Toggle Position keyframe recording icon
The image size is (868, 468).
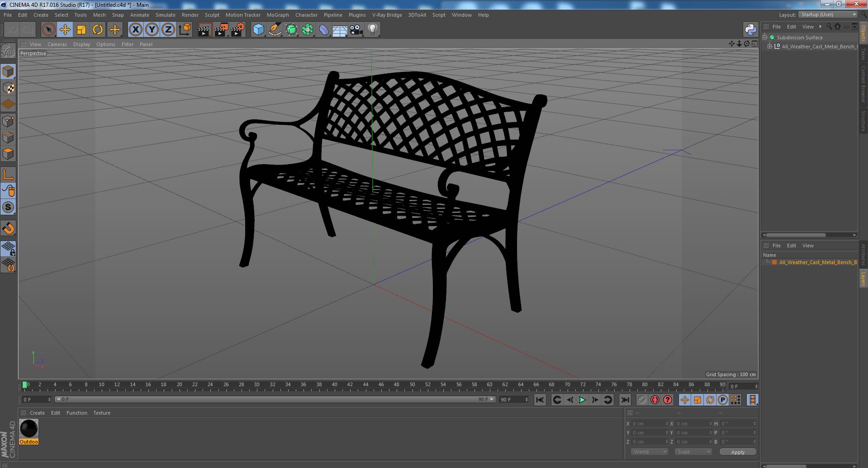(x=685, y=400)
